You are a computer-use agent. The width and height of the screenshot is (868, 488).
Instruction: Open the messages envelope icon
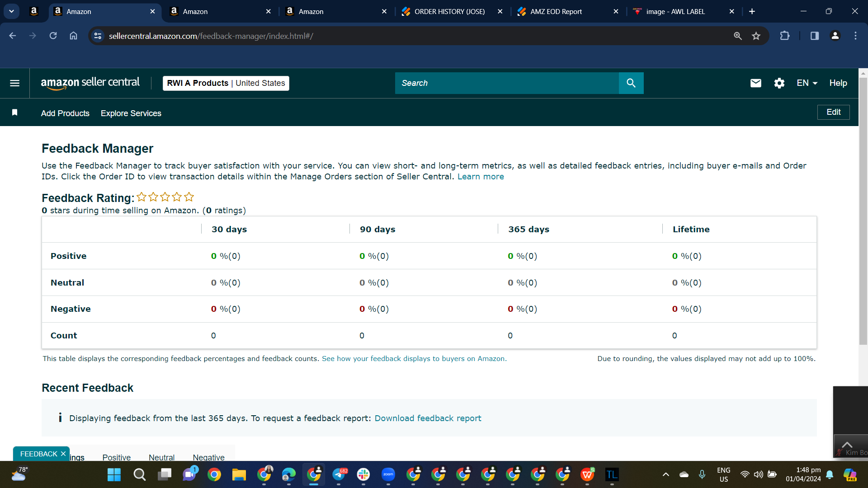coord(756,83)
